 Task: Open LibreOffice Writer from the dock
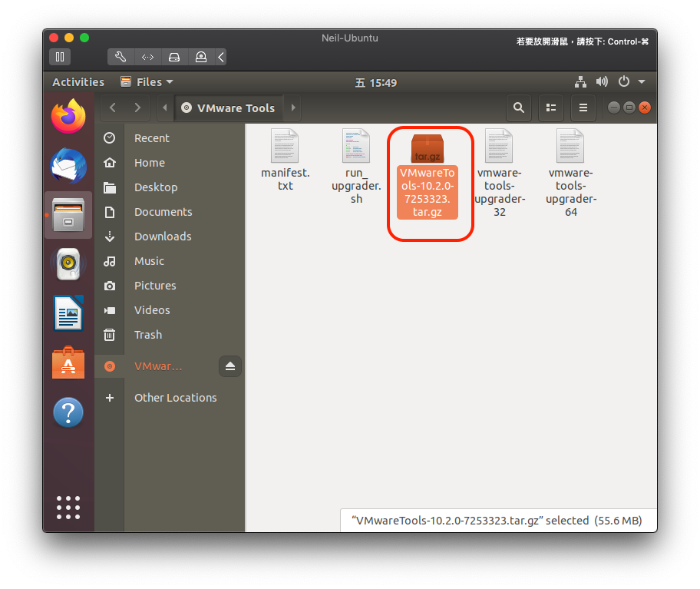[68, 313]
